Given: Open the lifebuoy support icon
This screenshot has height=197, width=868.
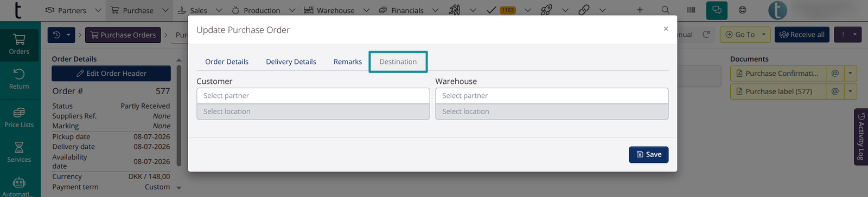Looking at the screenshot, I should 743,10.
